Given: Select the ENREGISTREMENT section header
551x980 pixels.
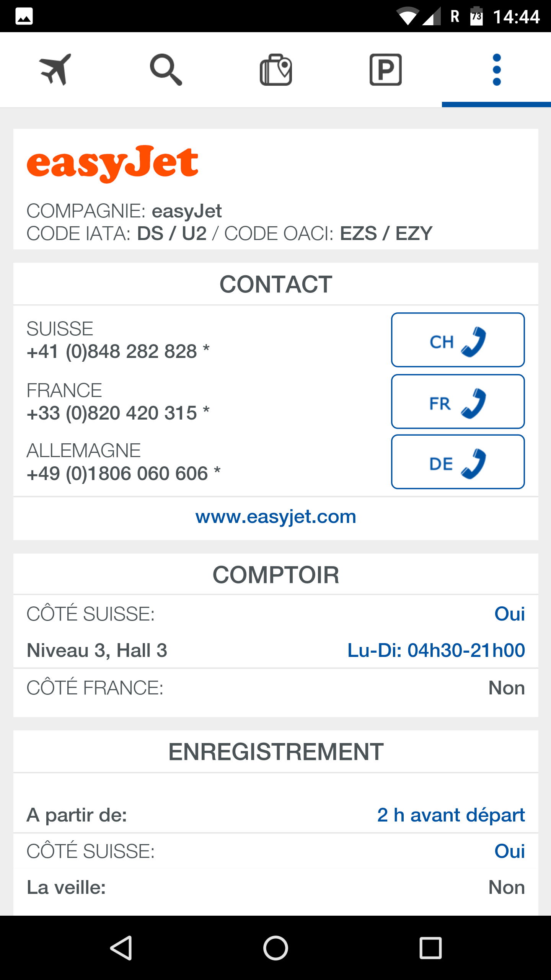Looking at the screenshot, I should pos(276,751).
